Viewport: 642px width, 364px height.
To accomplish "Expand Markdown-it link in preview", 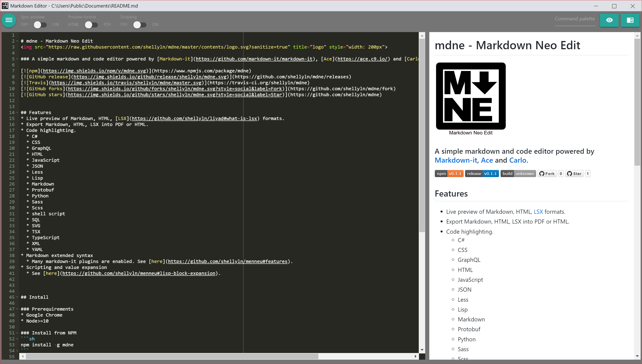I will coord(456,160).
